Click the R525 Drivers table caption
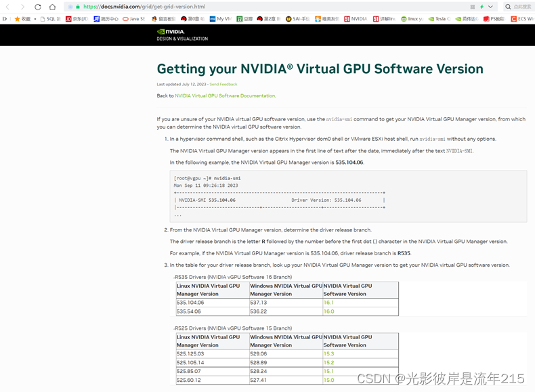The width and height of the screenshot is (535, 392). (234, 328)
